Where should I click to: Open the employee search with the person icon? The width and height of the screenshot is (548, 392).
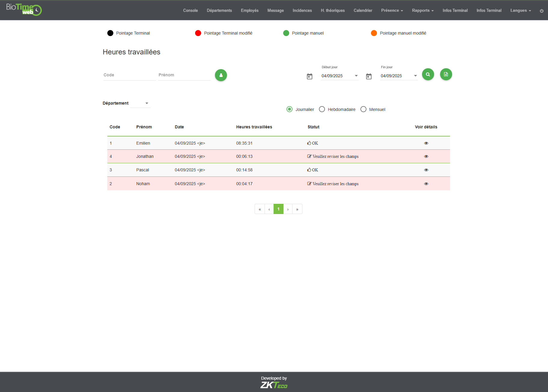coord(221,75)
